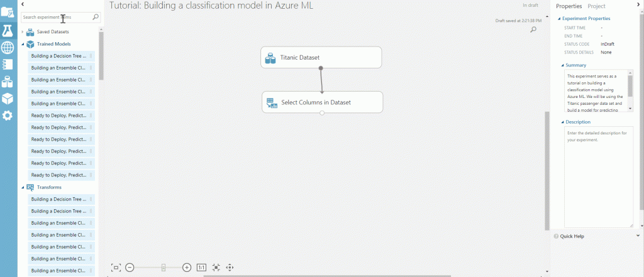Collapse the Experiment Properties section
Screen dimensions: 644x277
click(x=558, y=19)
